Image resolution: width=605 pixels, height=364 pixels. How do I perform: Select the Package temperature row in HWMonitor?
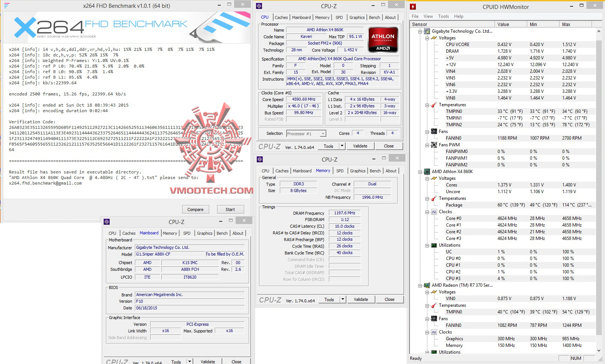(x=520, y=205)
